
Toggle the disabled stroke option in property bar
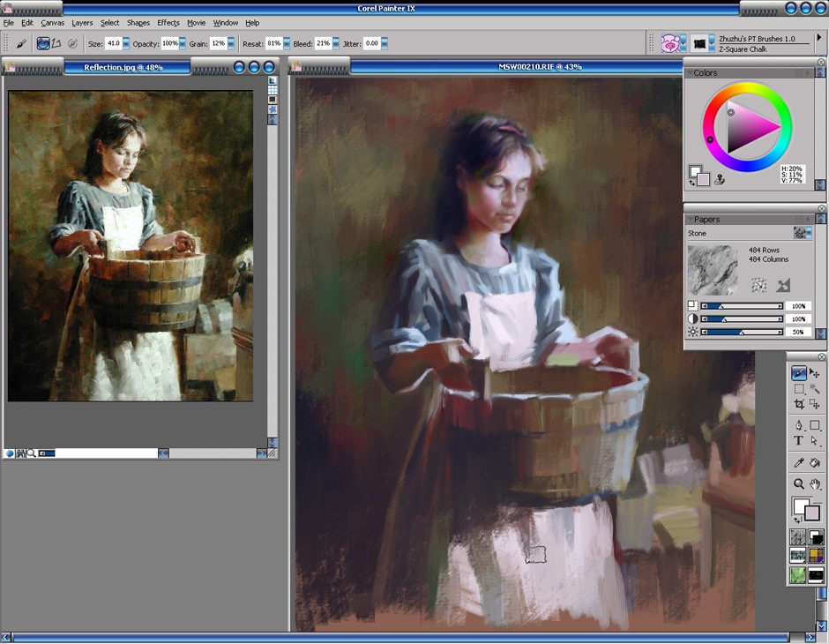73,43
